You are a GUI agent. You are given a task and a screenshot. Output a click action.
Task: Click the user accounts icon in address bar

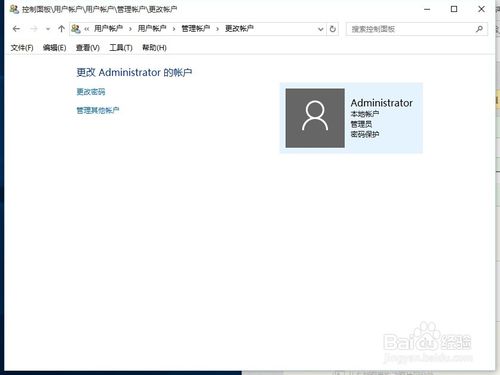click(x=76, y=29)
